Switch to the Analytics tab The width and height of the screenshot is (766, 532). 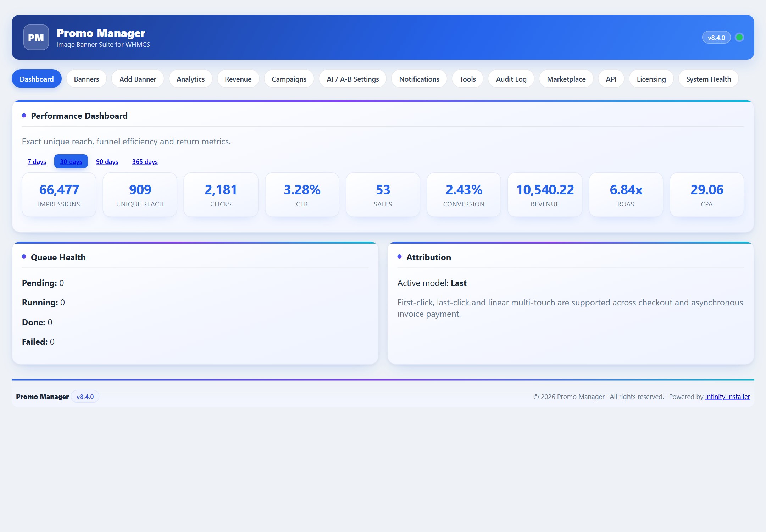pyautogui.click(x=190, y=79)
